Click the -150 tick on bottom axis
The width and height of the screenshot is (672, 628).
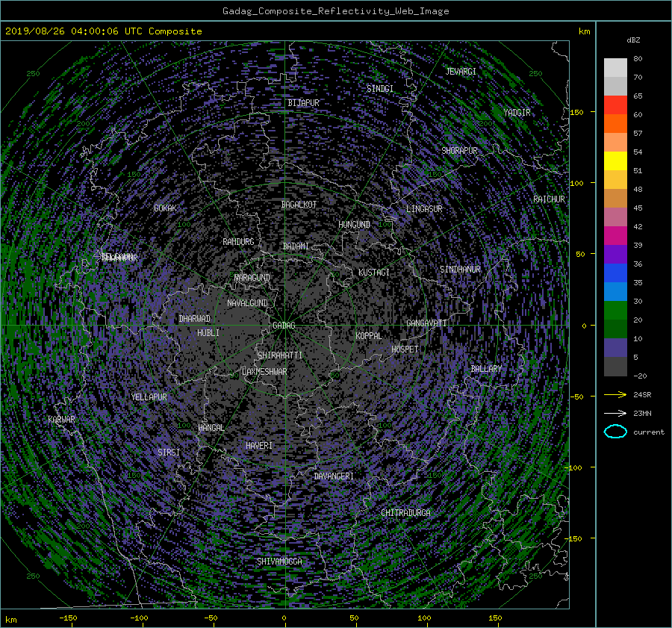(x=68, y=618)
